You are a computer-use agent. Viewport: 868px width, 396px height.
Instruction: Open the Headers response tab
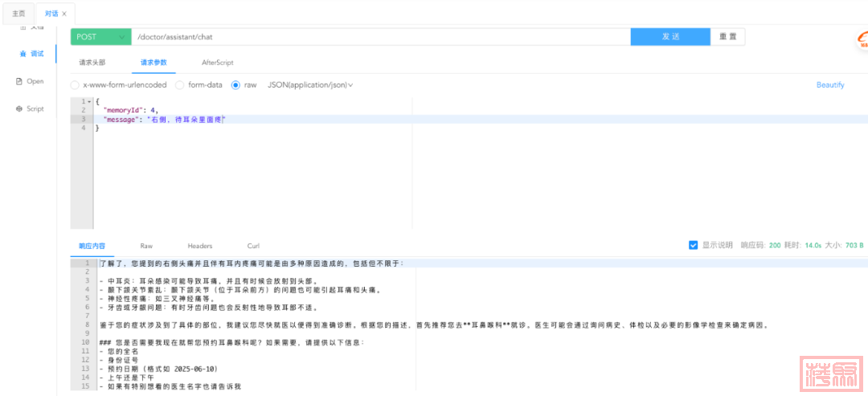click(x=199, y=246)
